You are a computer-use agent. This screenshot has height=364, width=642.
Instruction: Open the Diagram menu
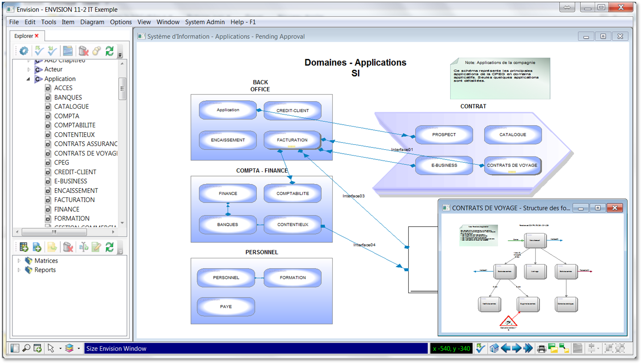[92, 22]
